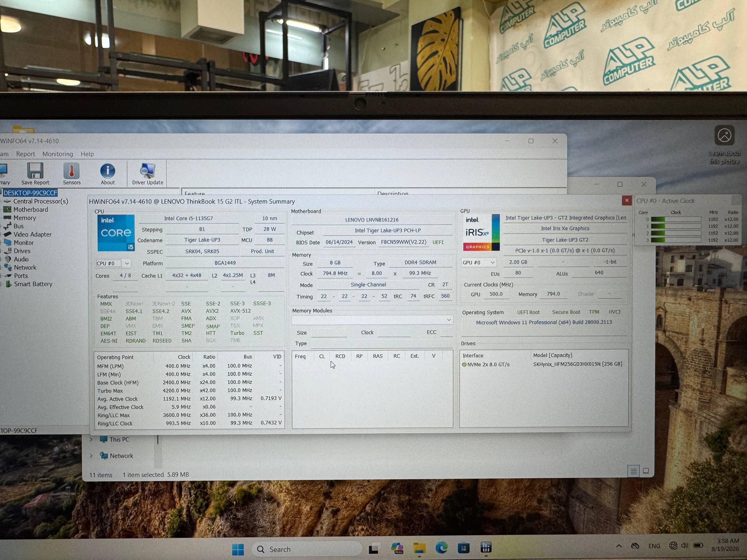Image resolution: width=747 pixels, height=560 pixels.
Task: Open Microsoft Store from the taskbar
Action: coord(463,548)
